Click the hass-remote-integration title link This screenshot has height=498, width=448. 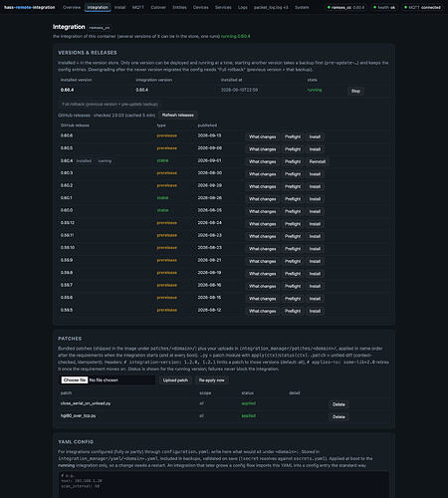[30, 7]
